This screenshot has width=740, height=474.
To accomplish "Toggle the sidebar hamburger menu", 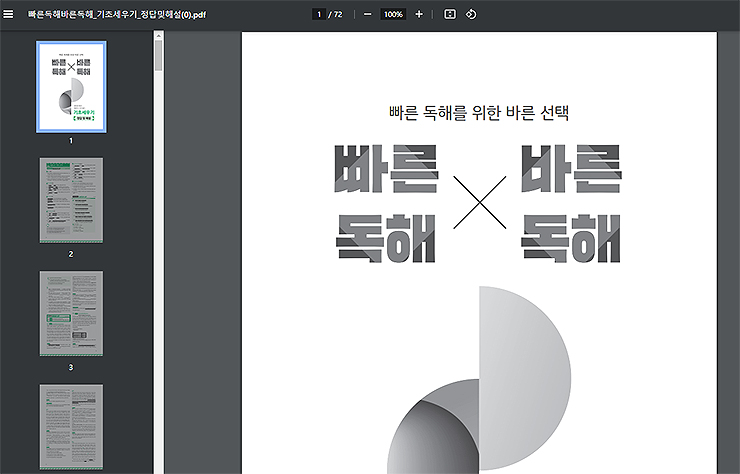I will point(8,14).
